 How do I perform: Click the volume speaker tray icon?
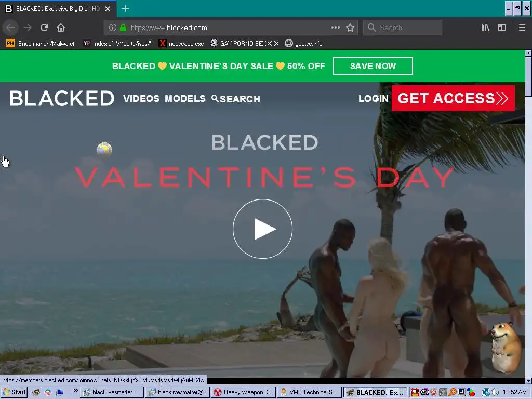pos(495,393)
